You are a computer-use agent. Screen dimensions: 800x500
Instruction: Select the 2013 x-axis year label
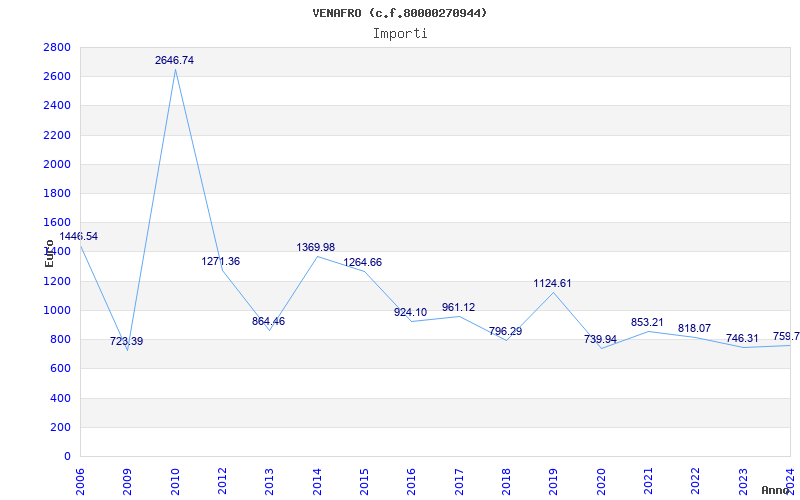tap(270, 481)
